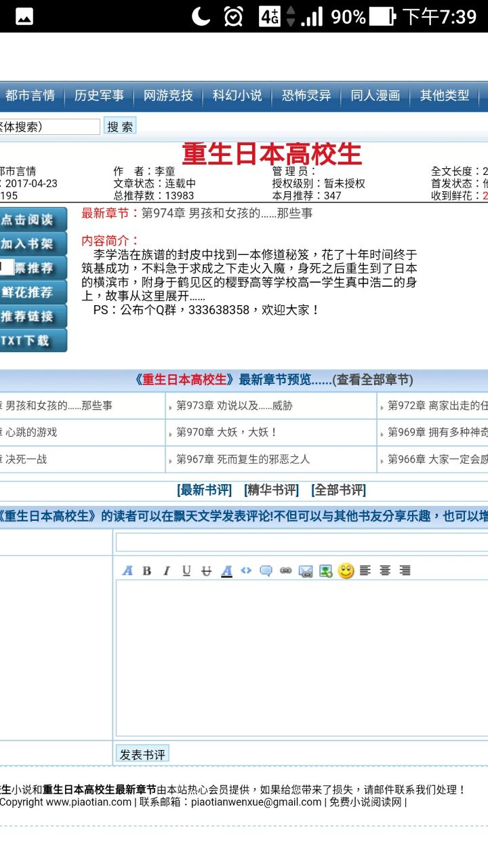Switch to the 恐怖灵异 category
This screenshot has width=488, height=868.
tap(306, 96)
